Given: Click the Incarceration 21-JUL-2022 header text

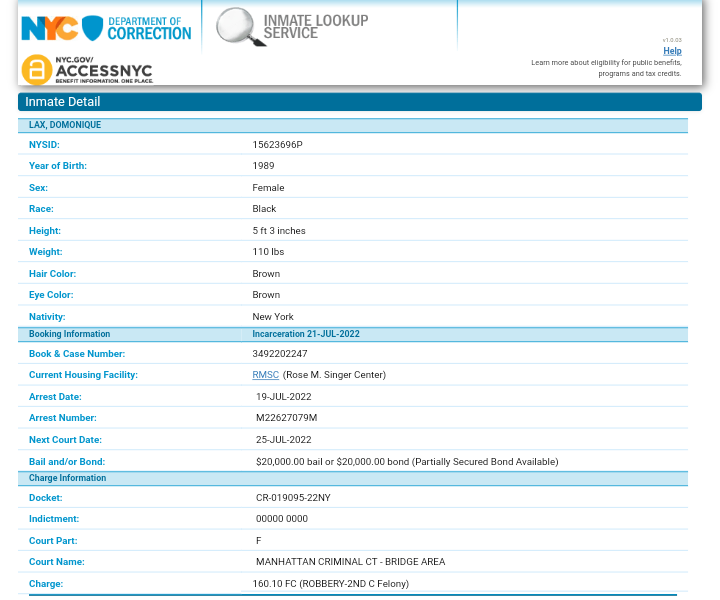Looking at the screenshot, I should (306, 334).
